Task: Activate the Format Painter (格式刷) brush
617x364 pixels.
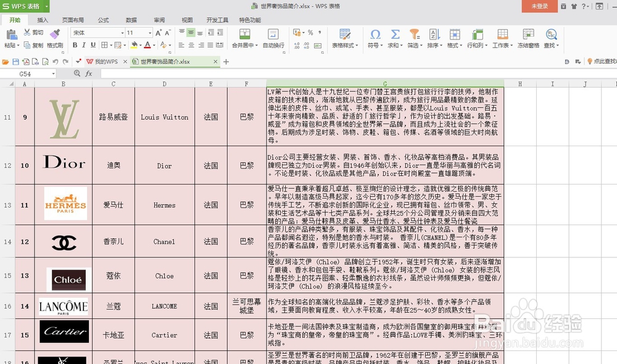Action: pyautogui.click(x=55, y=34)
